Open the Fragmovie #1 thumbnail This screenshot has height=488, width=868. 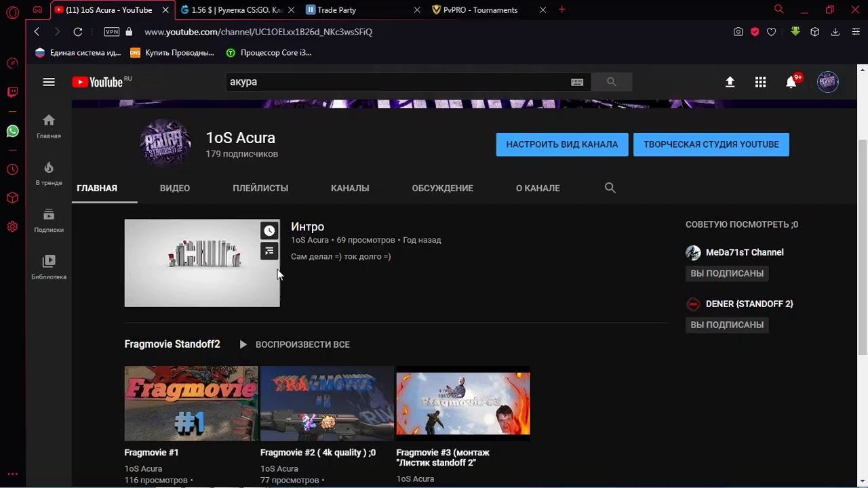191,403
